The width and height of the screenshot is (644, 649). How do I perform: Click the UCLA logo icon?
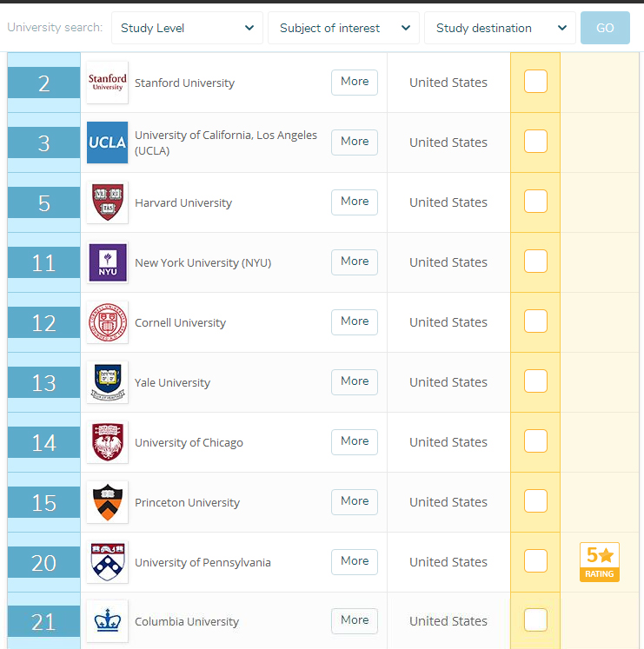click(107, 142)
